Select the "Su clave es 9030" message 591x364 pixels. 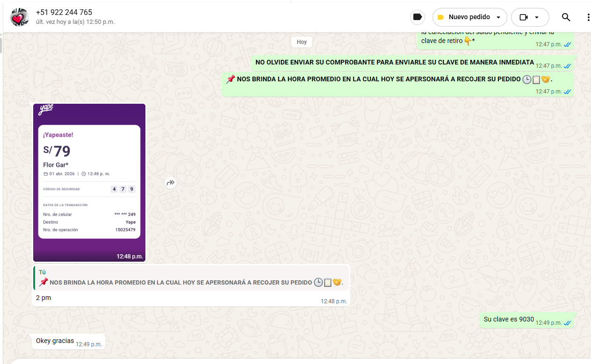pyautogui.click(x=509, y=320)
